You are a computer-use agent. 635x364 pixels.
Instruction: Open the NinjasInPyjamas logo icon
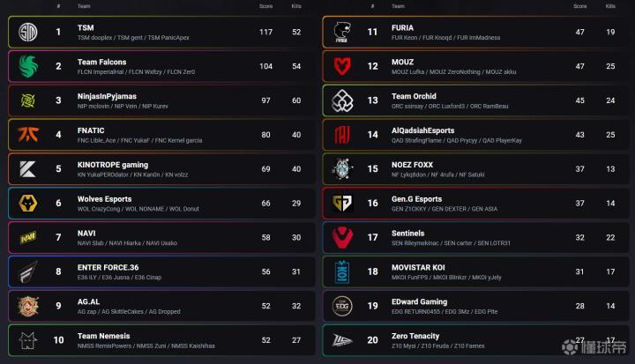click(28, 100)
